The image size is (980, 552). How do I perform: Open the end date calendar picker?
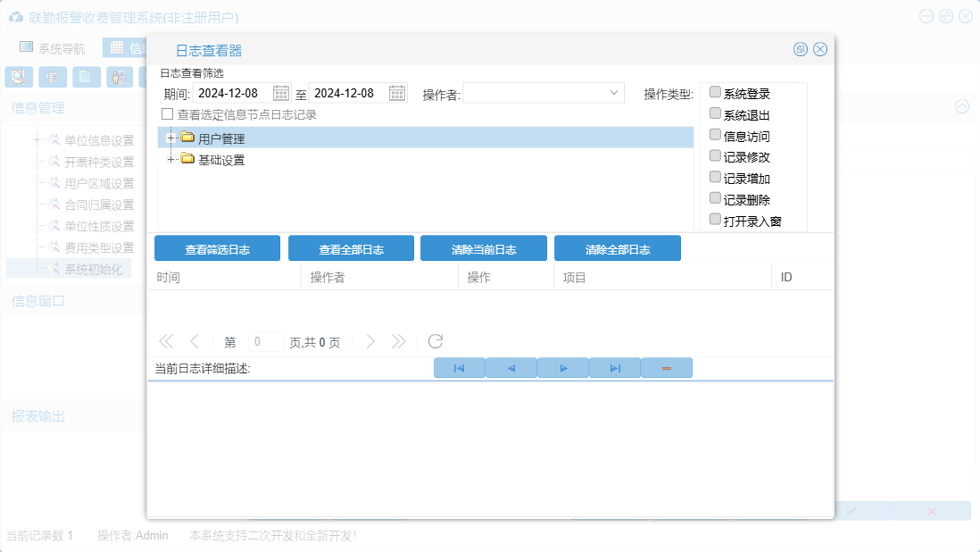[x=397, y=94]
